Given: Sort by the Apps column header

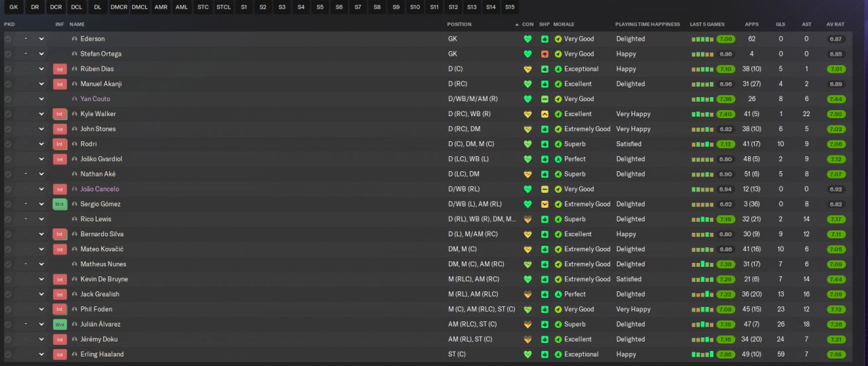Looking at the screenshot, I should [x=751, y=24].
